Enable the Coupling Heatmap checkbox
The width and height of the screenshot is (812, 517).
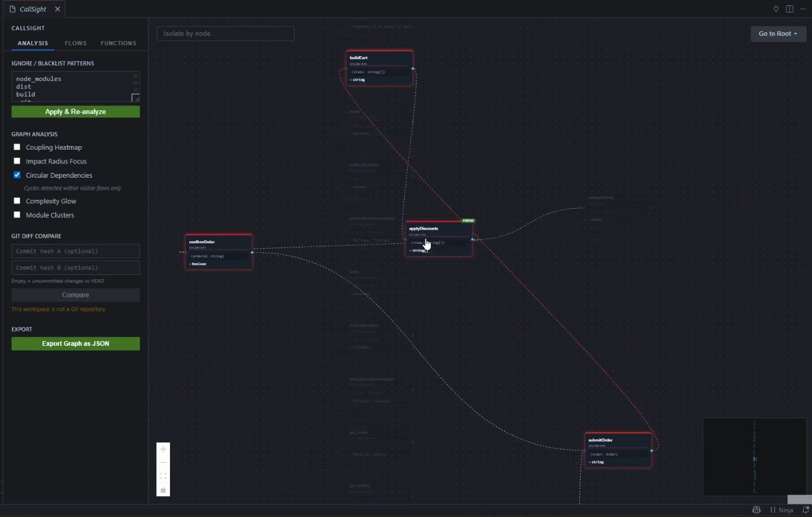(x=17, y=147)
